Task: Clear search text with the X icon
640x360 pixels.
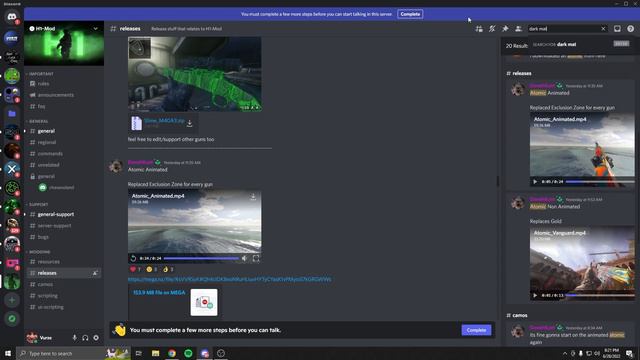Action: [x=603, y=29]
